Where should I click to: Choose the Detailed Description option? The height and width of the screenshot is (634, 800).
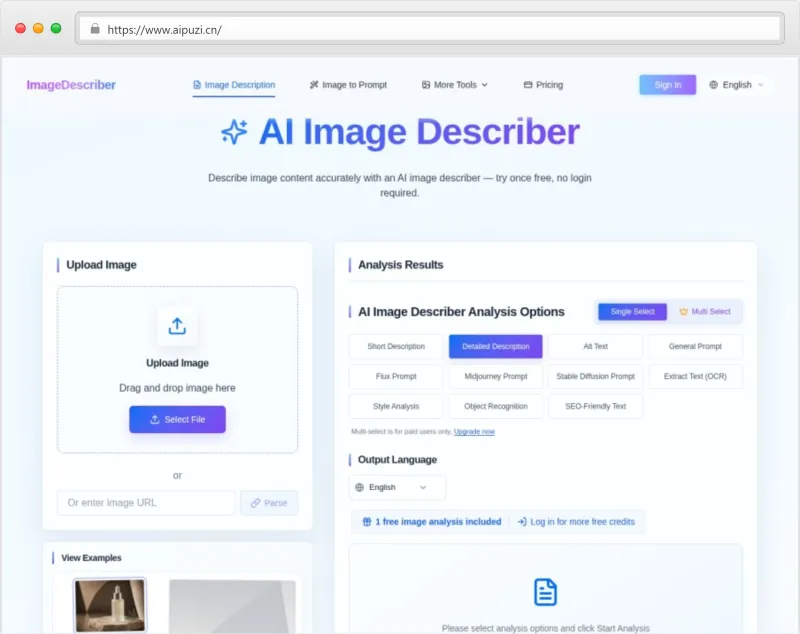click(495, 346)
